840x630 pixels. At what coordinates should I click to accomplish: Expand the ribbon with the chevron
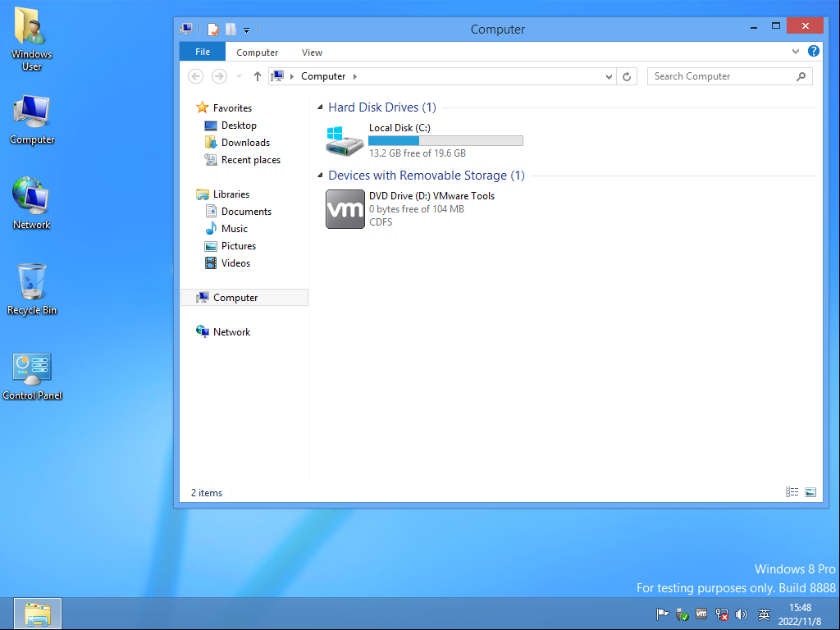tap(796, 52)
